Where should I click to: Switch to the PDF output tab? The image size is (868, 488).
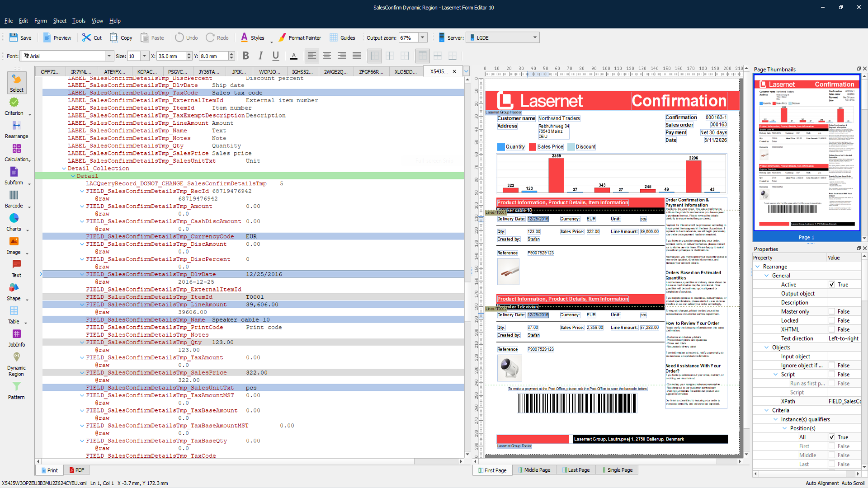pos(76,470)
